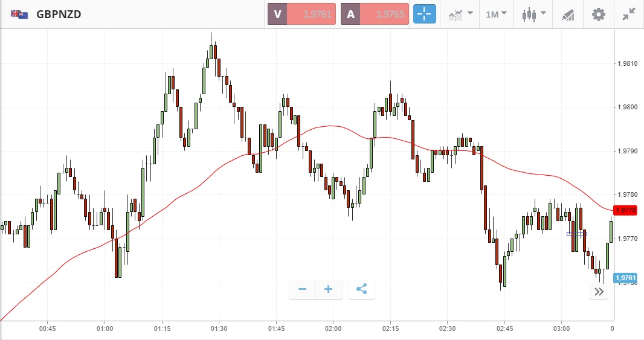This screenshot has width=644, height=340.
Task: Toggle the blue crosshair tool
Action: coord(424,14)
